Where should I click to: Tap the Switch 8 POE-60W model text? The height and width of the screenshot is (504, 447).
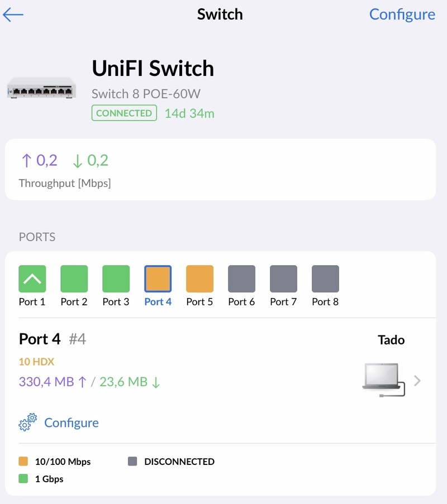[146, 94]
